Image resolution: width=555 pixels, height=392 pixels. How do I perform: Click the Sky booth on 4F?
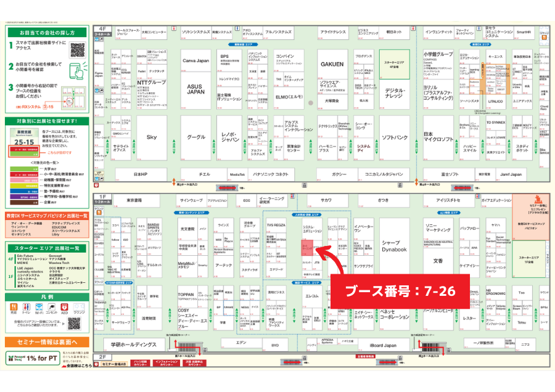coord(152,137)
